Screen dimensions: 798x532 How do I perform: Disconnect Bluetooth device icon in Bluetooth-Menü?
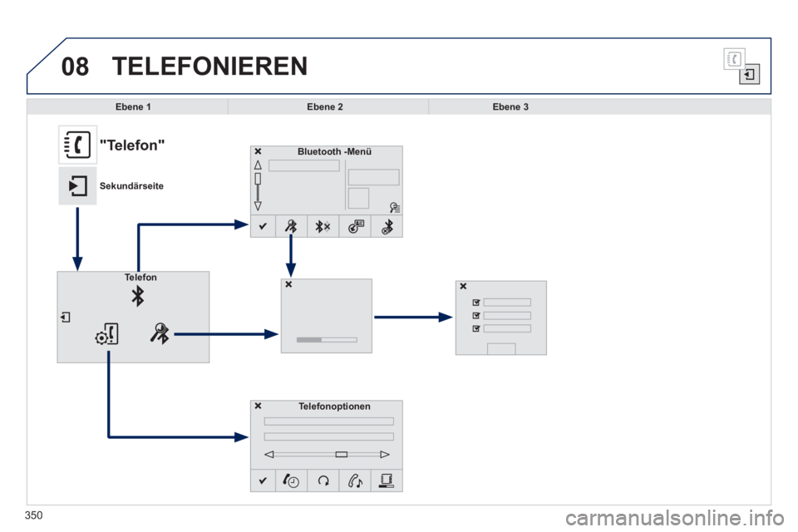click(x=323, y=227)
